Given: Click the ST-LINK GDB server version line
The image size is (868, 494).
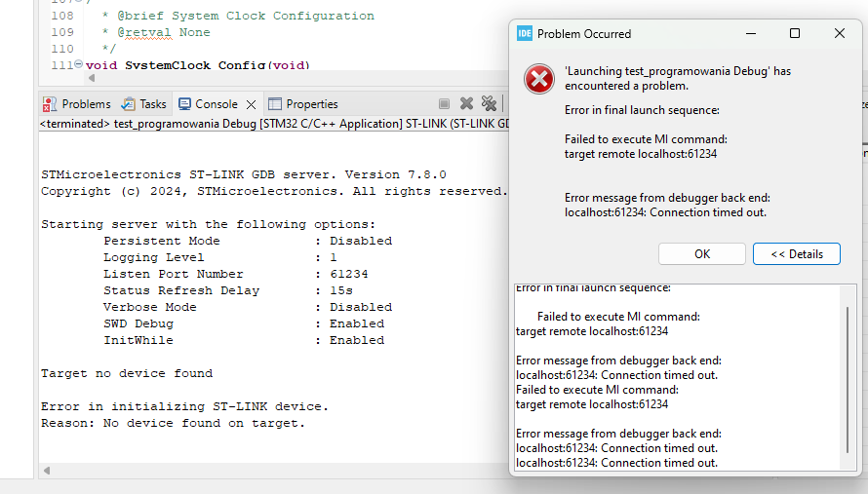Looking at the screenshot, I should pos(244,174).
